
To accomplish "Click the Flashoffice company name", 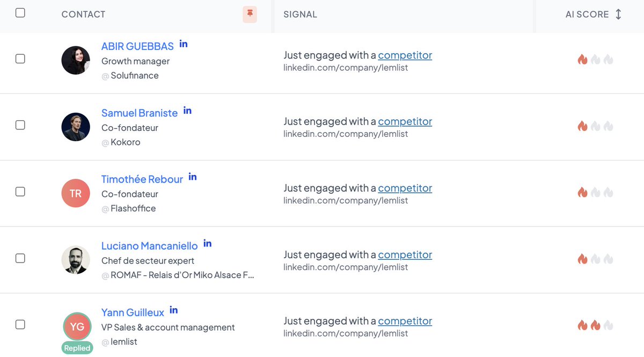I will [x=133, y=208].
